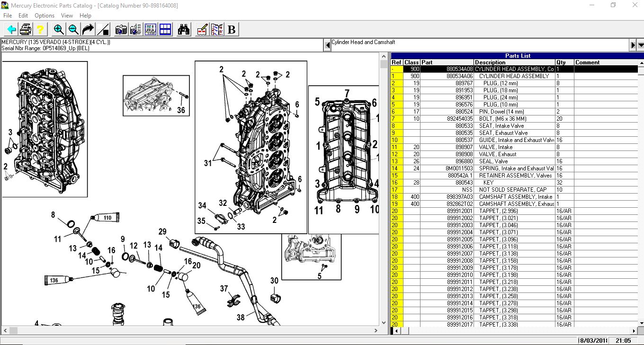This screenshot has height=345, width=644.
Task: Select the PLUG, (18 mm) row
Action: pyautogui.click(x=514, y=90)
